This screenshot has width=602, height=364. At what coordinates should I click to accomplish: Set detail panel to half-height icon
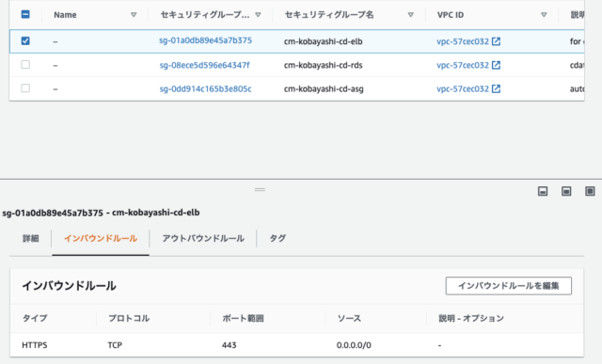click(x=566, y=191)
